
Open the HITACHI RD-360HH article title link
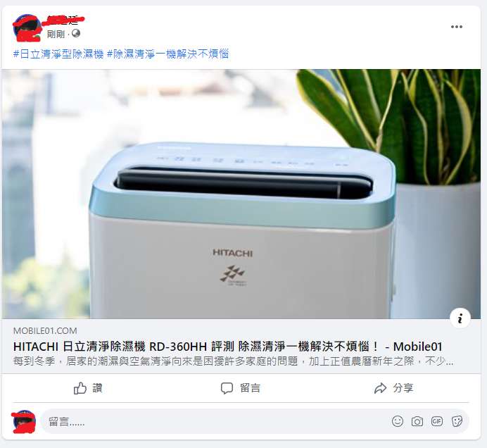(x=227, y=347)
